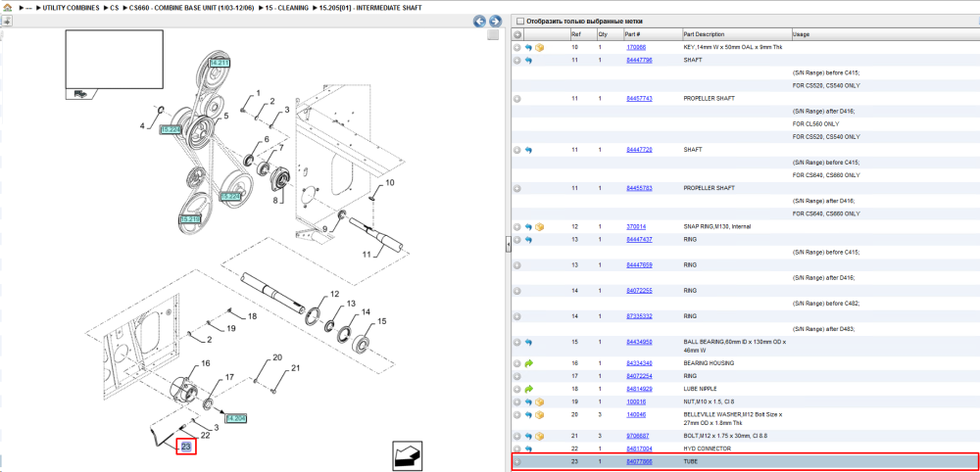Screen dimensions: 980x472
Task: Click the large arrow icon at diagram bottom
Action: (407, 455)
